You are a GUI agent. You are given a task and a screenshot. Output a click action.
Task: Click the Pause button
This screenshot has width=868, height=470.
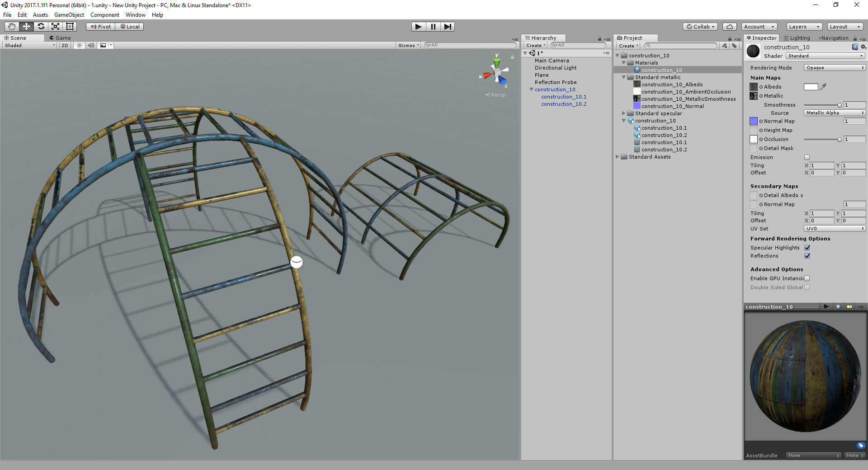click(433, 27)
